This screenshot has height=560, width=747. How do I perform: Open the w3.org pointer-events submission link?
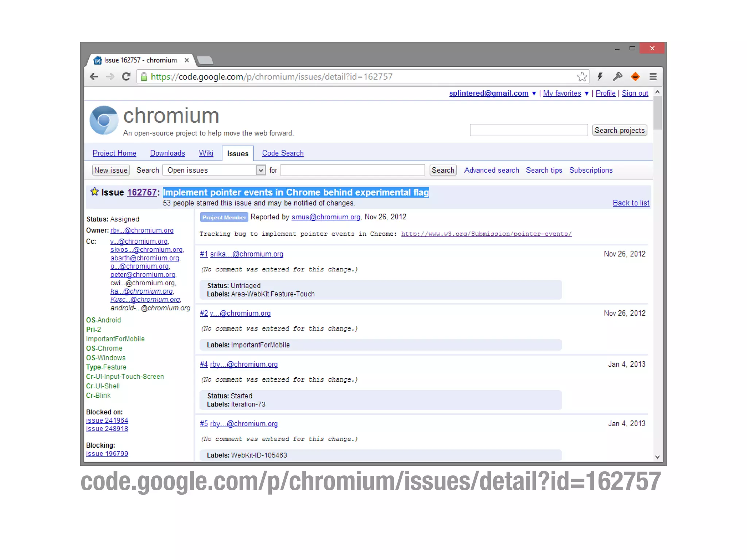(x=486, y=234)
